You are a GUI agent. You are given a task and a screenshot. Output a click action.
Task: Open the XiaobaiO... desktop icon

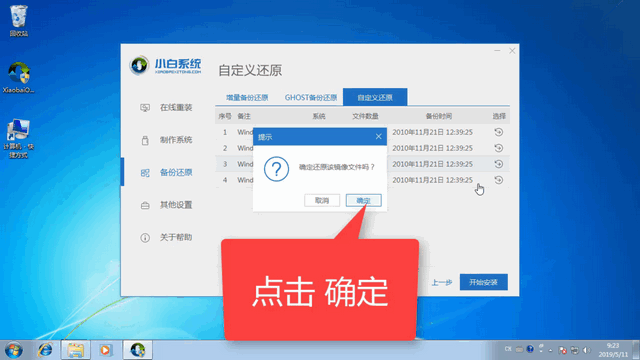[x=18, y=78]
